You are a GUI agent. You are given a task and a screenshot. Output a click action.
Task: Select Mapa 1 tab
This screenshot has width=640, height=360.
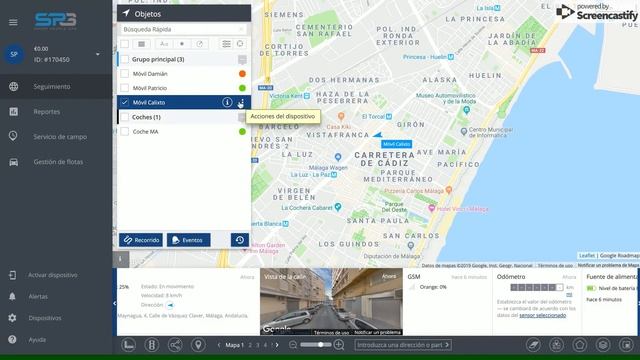(x=234, y=345)
